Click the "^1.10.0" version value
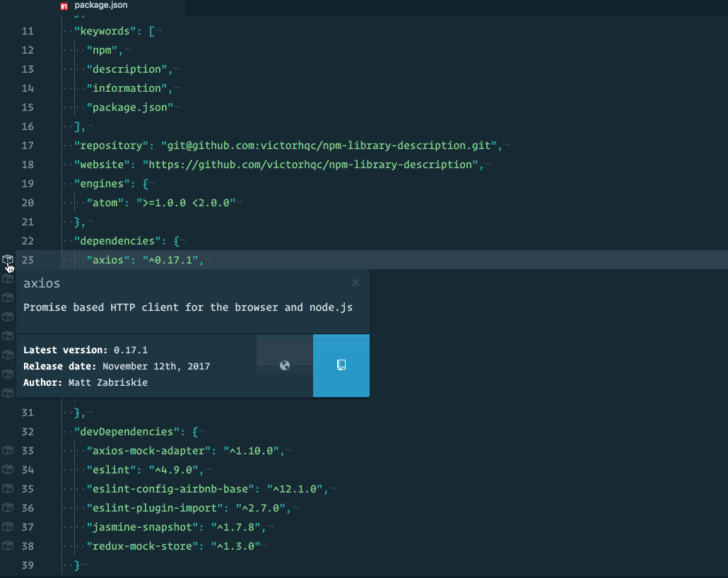 (x=251, y=450)
